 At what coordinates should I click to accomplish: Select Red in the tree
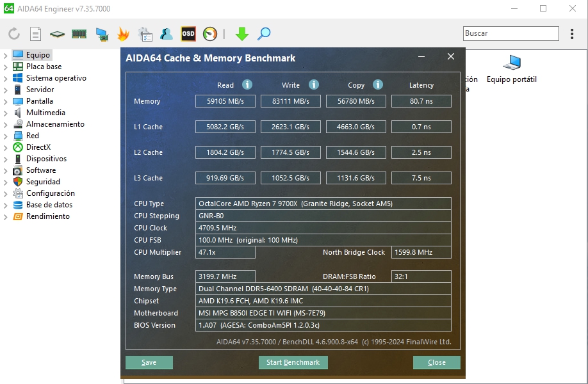click(x=33, y=136)
